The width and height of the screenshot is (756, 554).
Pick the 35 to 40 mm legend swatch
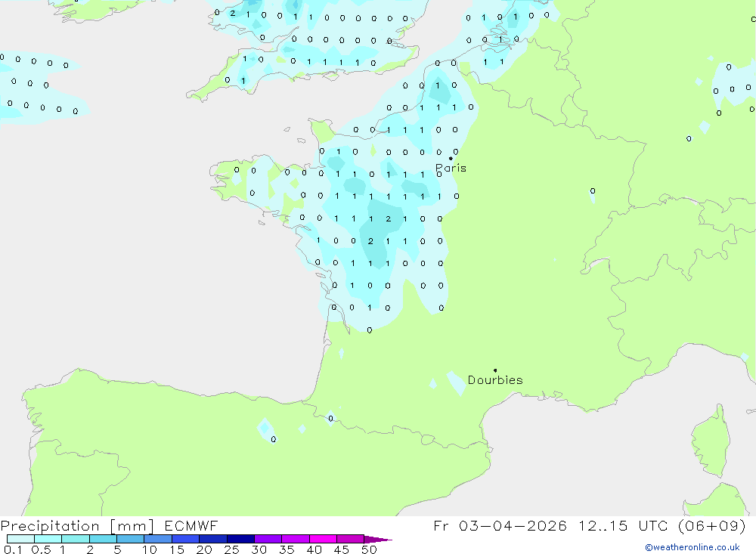[x=296, y=539]
